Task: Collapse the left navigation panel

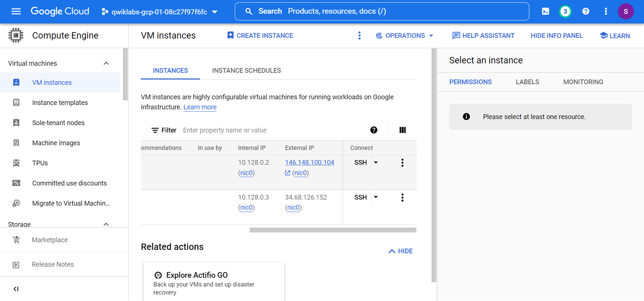Action: point(16,289)
